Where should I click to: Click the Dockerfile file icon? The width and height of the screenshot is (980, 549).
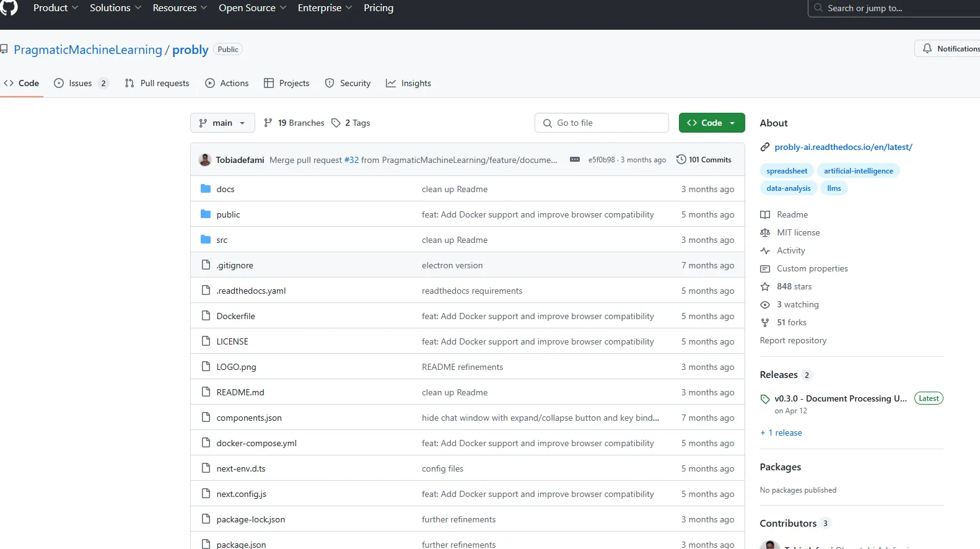(206, 316)
